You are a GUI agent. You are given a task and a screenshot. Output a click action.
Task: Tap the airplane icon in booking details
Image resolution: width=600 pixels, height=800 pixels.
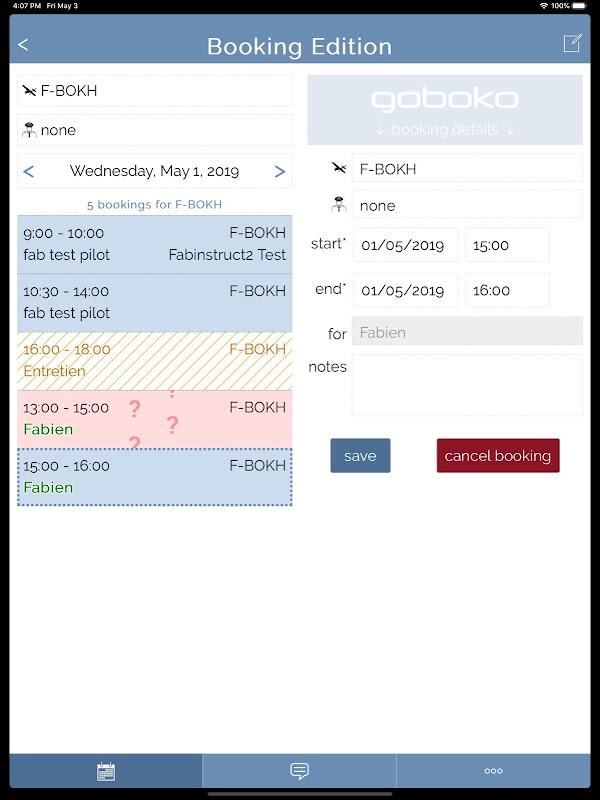tap(339, 168)
